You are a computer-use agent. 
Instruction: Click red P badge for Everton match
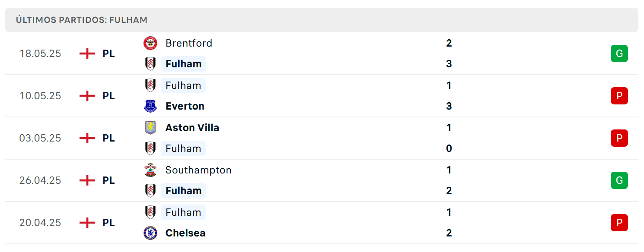619,96
